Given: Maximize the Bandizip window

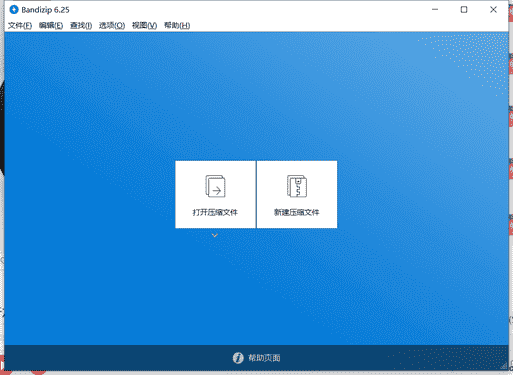Looking at the screenshot, I should coord(464,10).
